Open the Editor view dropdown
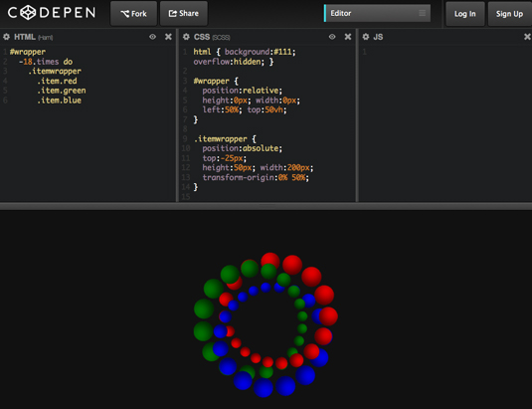The image size is (532, 409). pyautogui.click(x=377, y=13)
